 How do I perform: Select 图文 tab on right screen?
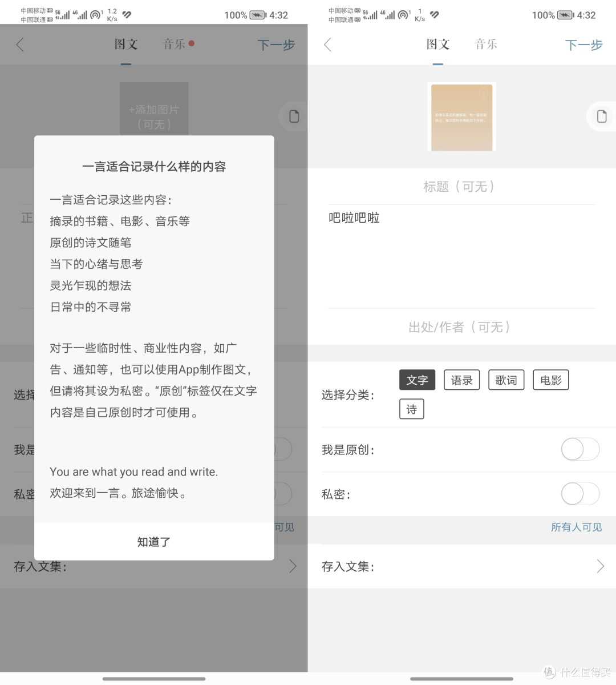click(x=438, y=45)
